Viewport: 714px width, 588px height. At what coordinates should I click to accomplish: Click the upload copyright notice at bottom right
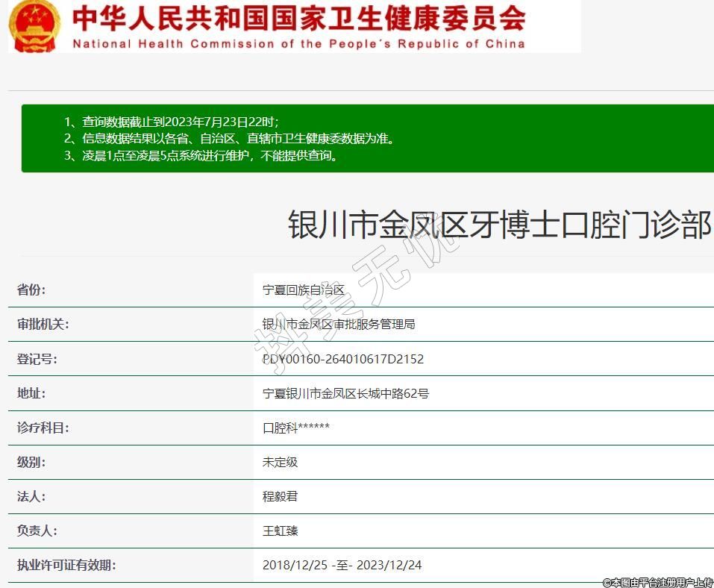(x=657, y=582)
